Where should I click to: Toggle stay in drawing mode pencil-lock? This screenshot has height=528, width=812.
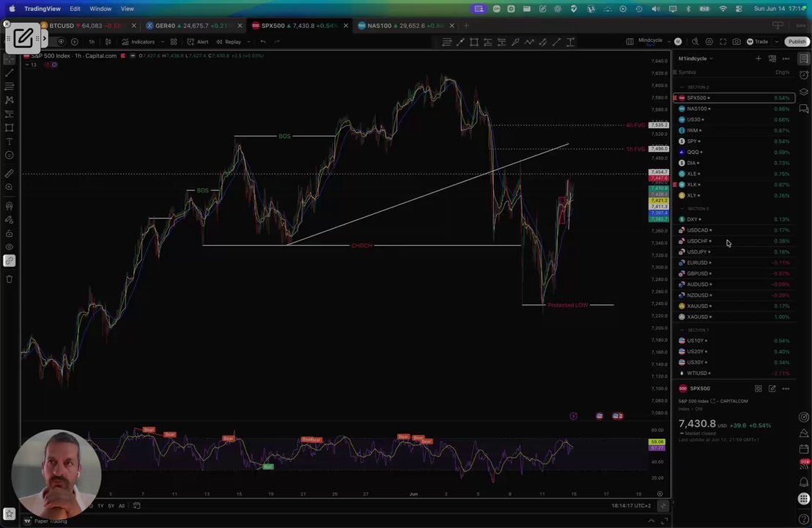(x=10, y=220)
